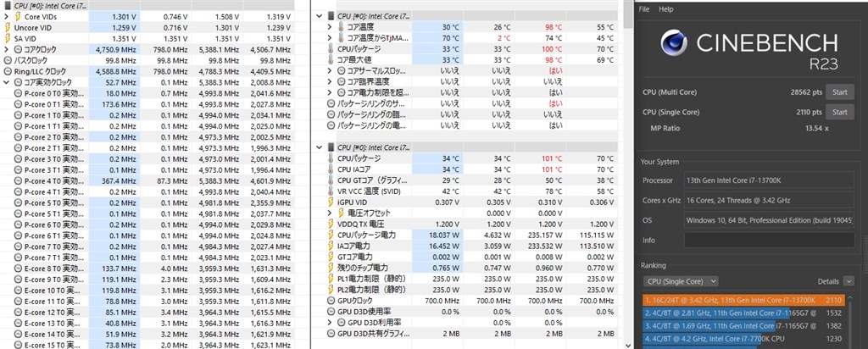
Task: Click the lightning icon beside 残りのチップ電力
Action: pyautogui.click(x=331, y=268)
